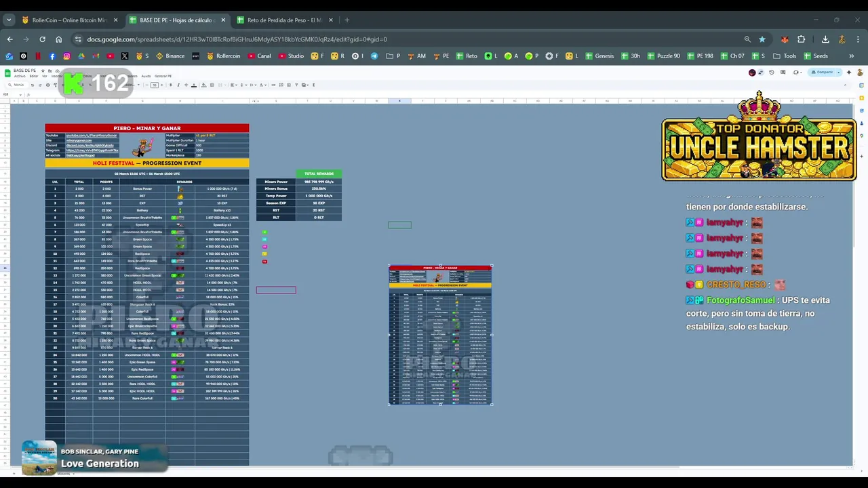Open the Instagram bookmark icon
Image resolution: width=868 pixels, height=488 pixels.
coord(66,56)
